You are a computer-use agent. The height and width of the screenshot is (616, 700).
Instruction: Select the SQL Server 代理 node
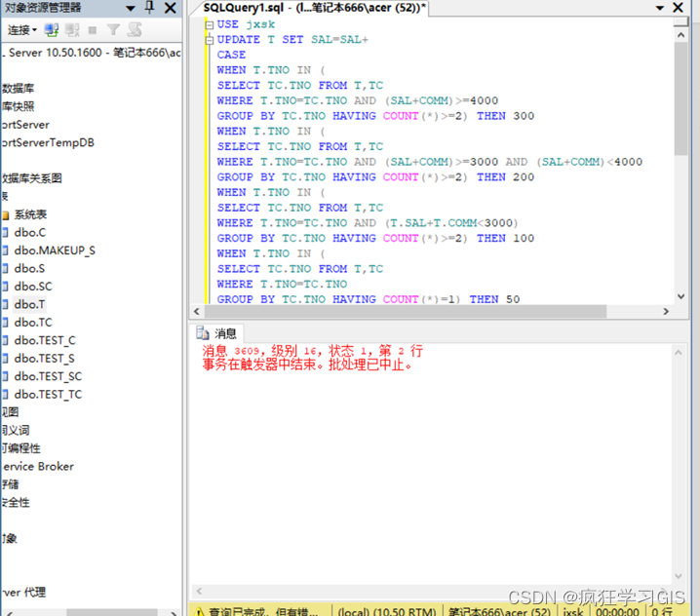pos(23,593)
